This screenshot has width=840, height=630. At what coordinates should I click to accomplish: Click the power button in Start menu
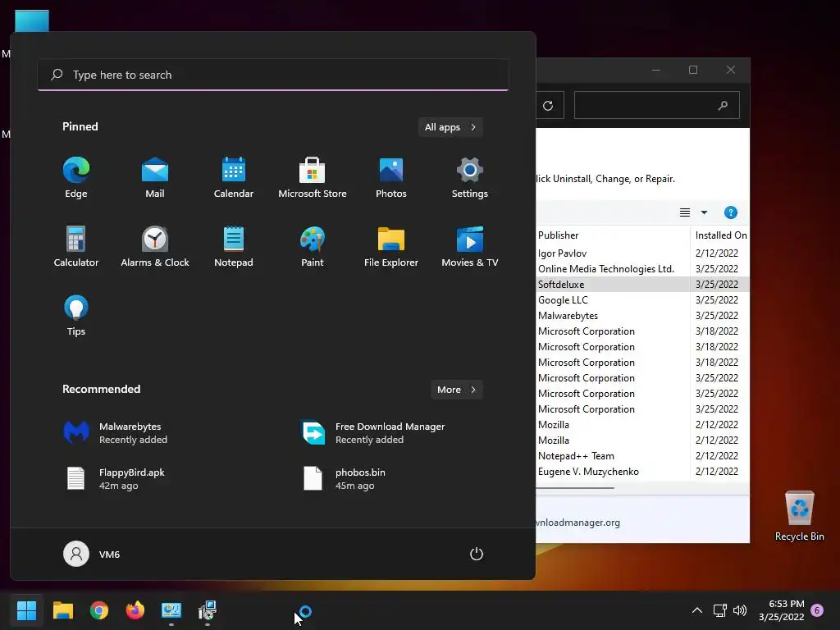[477, 554]
